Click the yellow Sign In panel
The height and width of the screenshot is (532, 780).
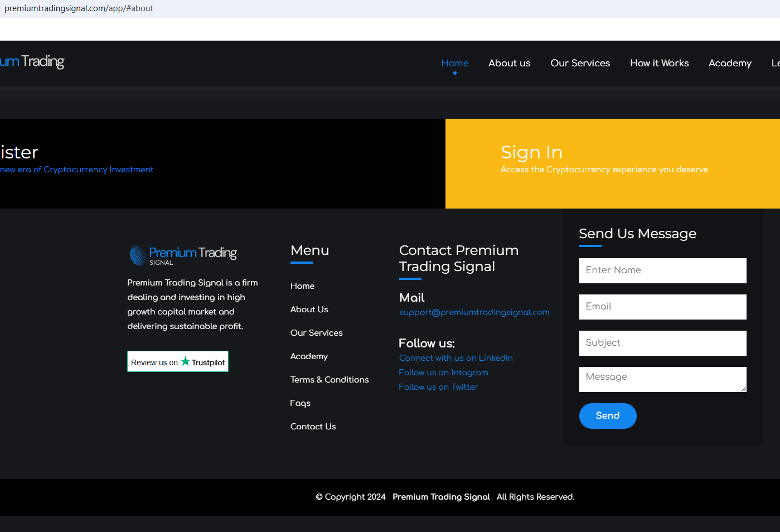pos(612,163)
